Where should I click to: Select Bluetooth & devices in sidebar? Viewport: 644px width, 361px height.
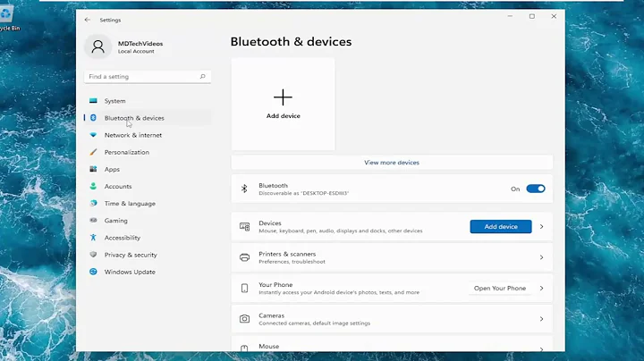(148, 118)
